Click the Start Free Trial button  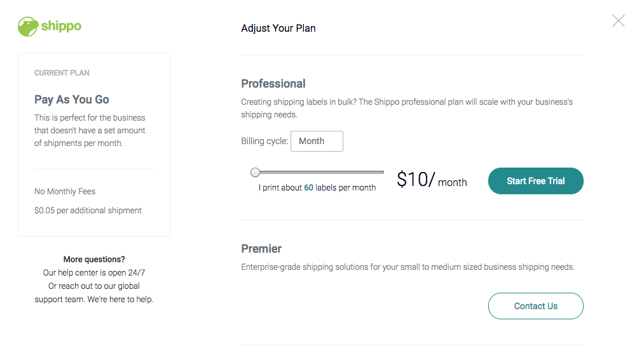(535, 181)
